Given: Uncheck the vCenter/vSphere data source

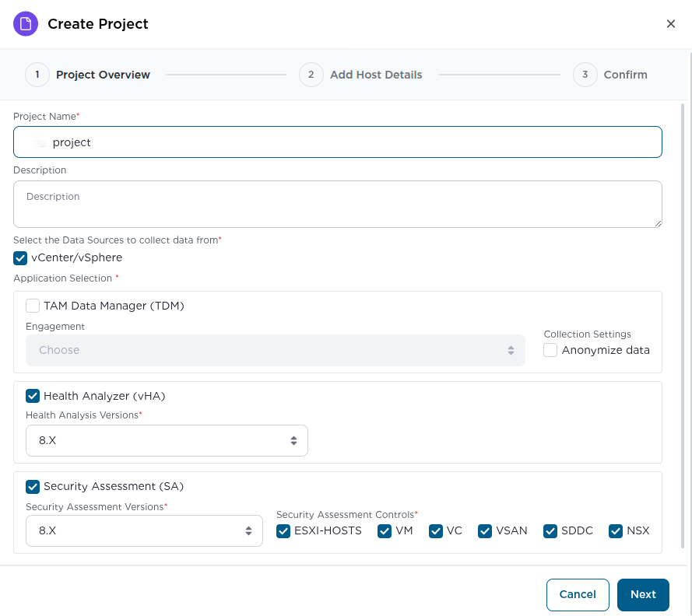Looking at the screenshot, I should coord(19,257).
